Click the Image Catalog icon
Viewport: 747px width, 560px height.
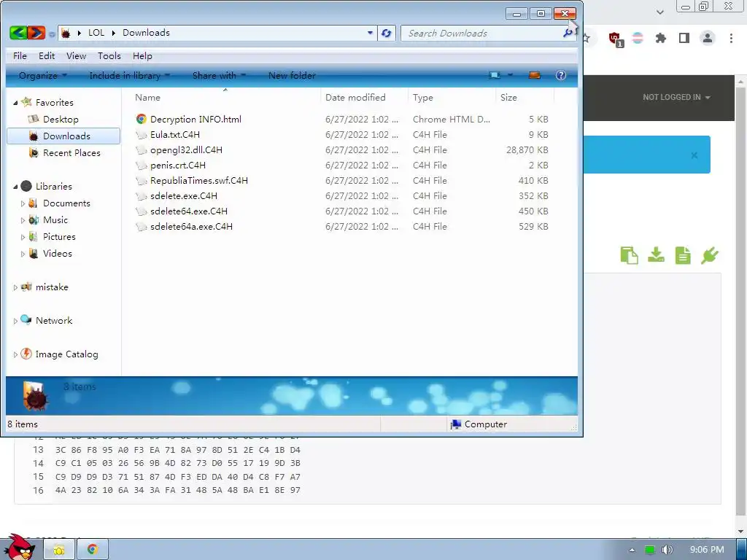[26, 354]
